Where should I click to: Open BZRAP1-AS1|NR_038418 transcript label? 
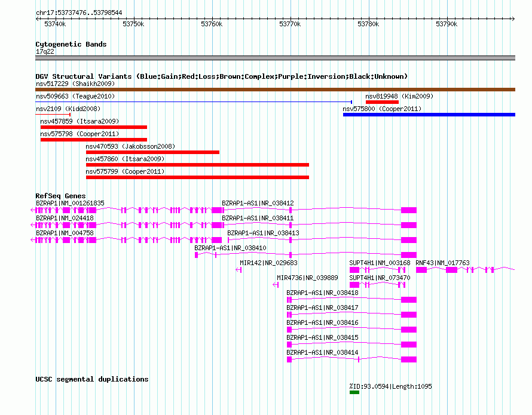(x=322, y=293)
